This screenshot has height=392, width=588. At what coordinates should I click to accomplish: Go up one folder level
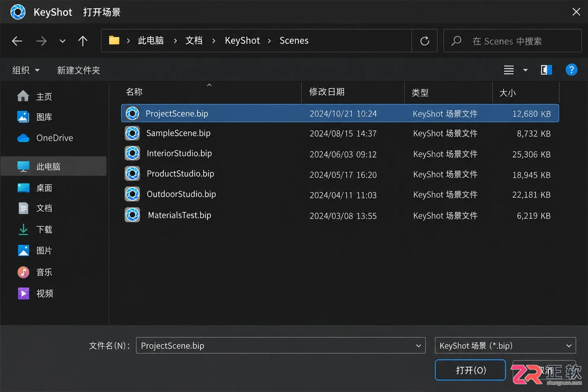[83, 41]
